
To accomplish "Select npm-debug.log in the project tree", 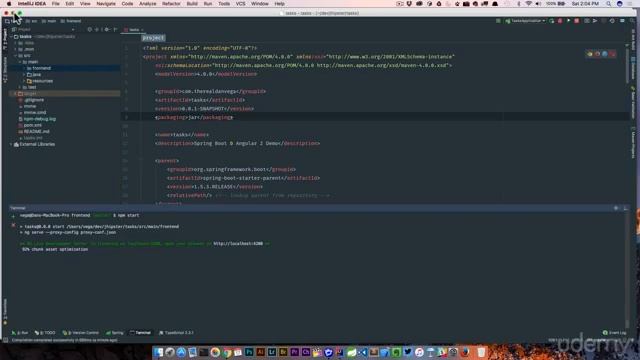I will point(37,119).
